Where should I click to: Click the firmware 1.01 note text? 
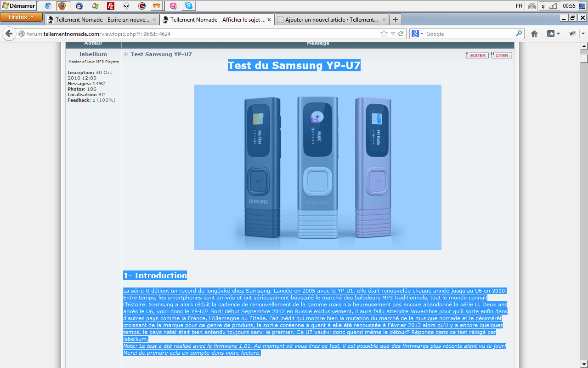click(314, 349)
